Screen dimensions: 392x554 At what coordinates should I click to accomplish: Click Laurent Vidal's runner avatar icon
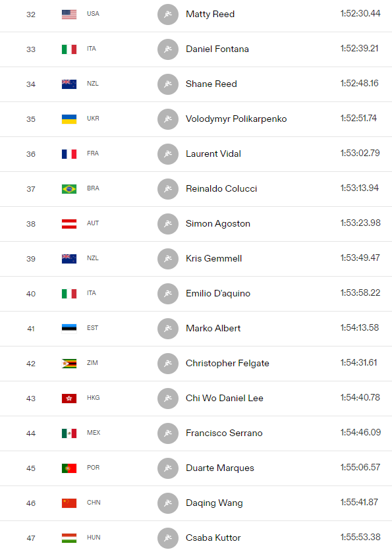pos(168,154)
